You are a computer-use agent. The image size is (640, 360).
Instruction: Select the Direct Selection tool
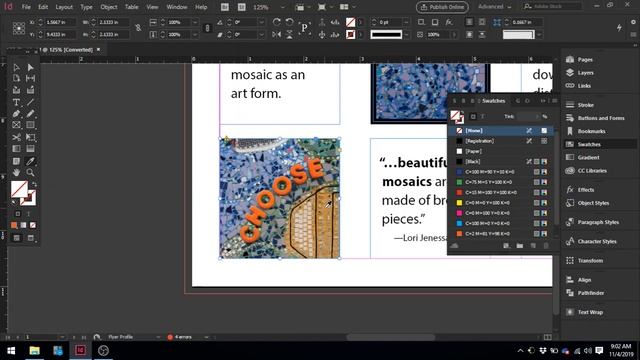point(31,67)
